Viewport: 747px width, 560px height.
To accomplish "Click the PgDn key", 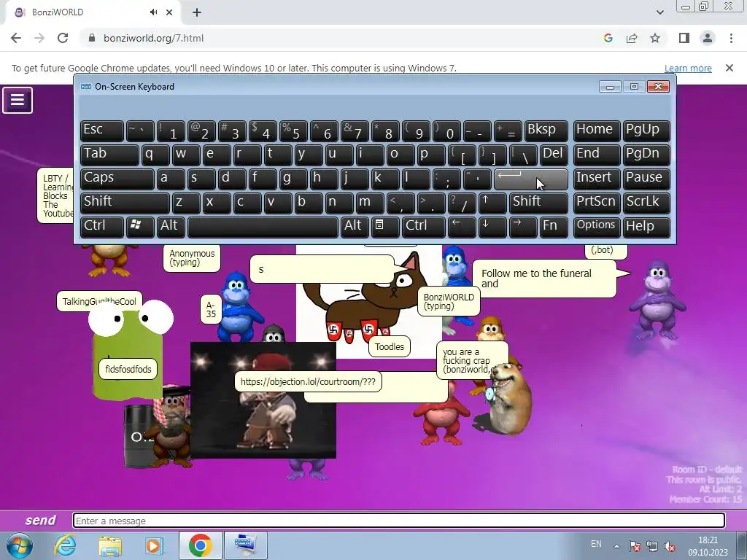I will point(646,155).
